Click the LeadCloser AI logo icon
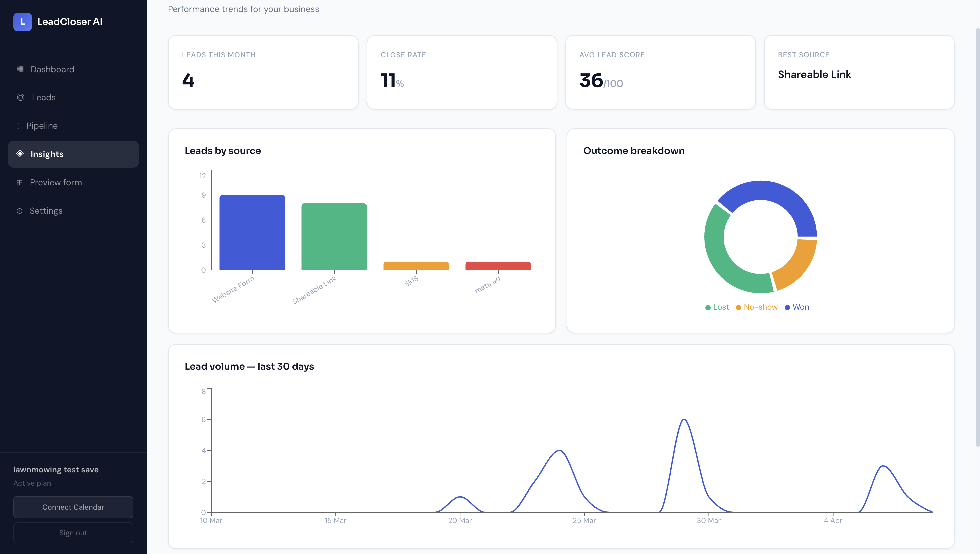The image size is (980, 554). coord(22,22)
